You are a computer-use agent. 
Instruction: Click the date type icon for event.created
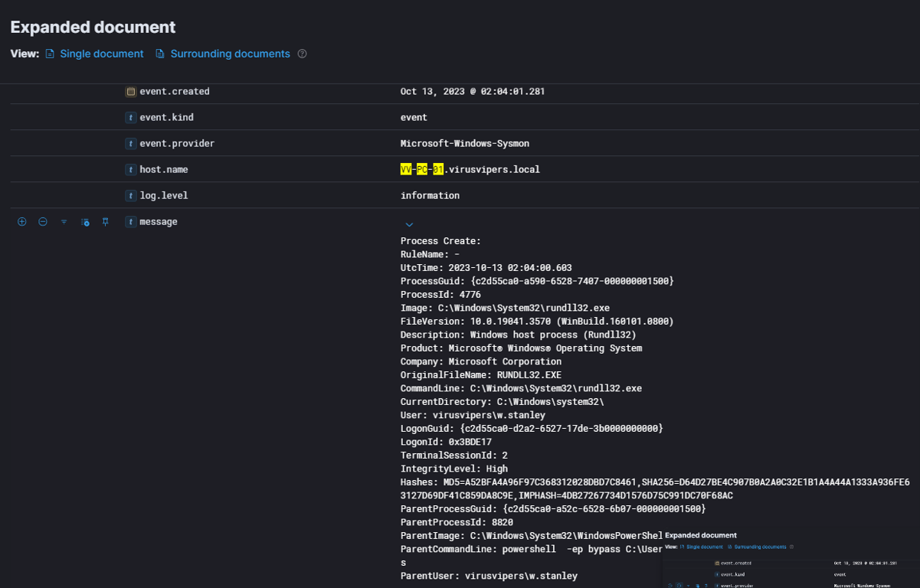(x=131, y=92)
